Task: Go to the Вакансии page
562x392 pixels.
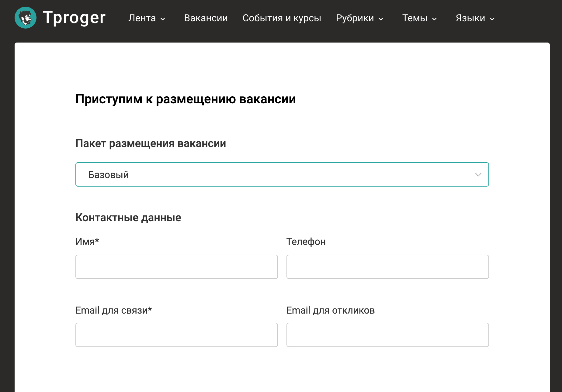Action: point(206,18)
